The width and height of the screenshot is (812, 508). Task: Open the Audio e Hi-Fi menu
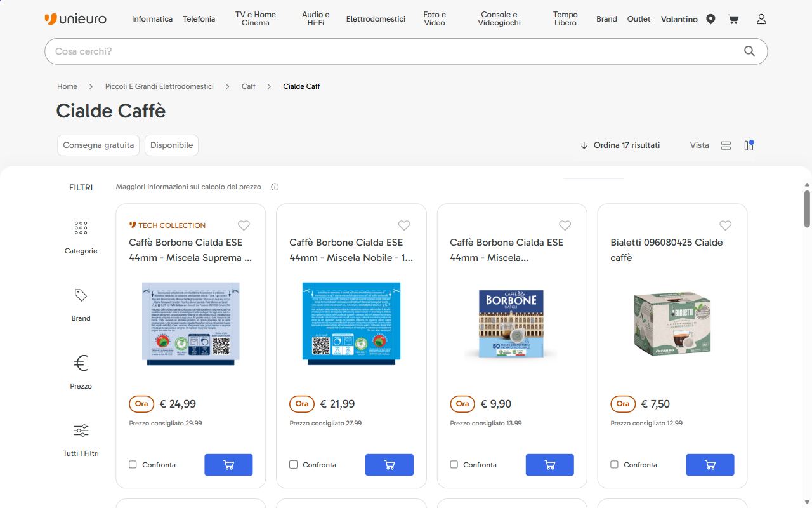pyautogui.click(x=316, y=19)
